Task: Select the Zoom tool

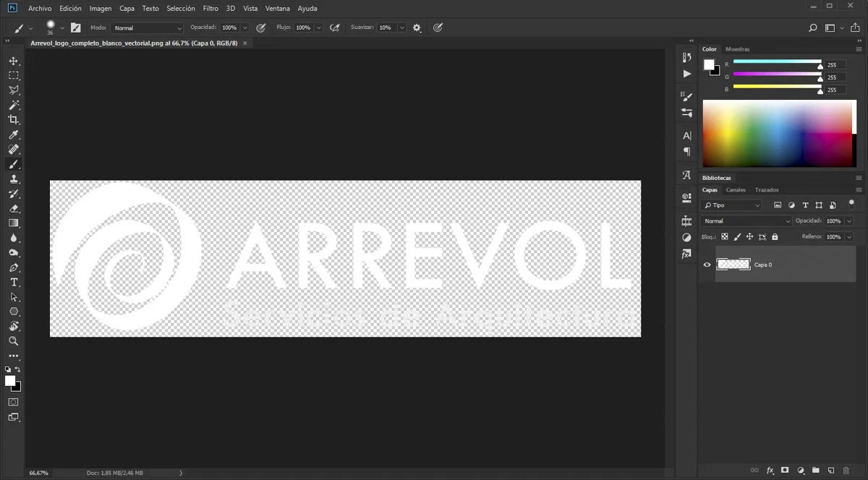Action: click(x=13, y=341)
